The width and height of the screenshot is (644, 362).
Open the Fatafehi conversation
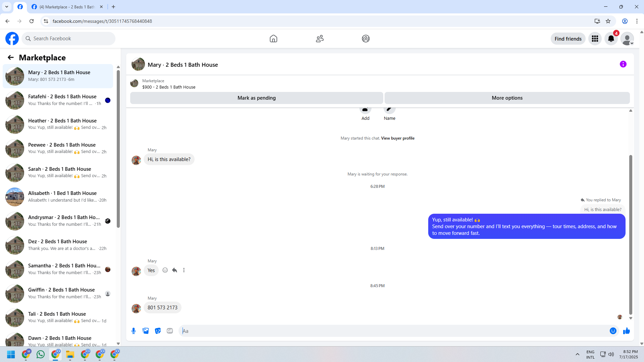click(x=58, y=100)
